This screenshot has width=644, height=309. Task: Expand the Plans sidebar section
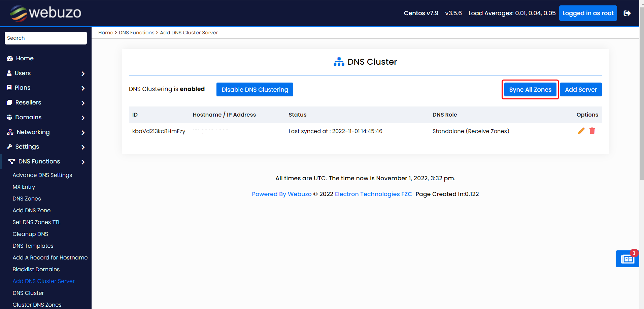tap(83, 88)
